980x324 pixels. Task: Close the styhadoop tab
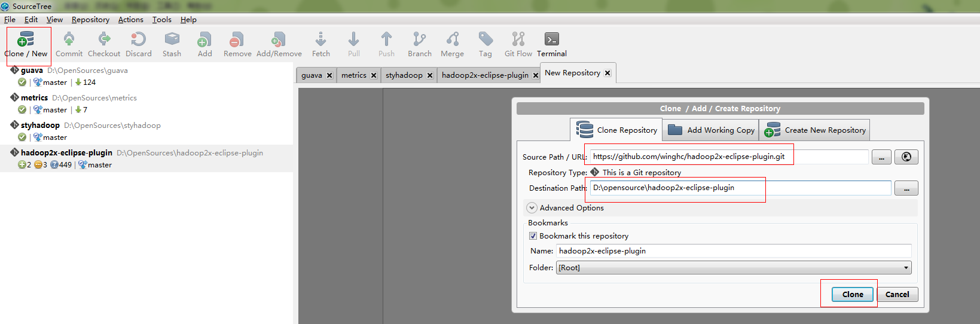tap(430, 75)
